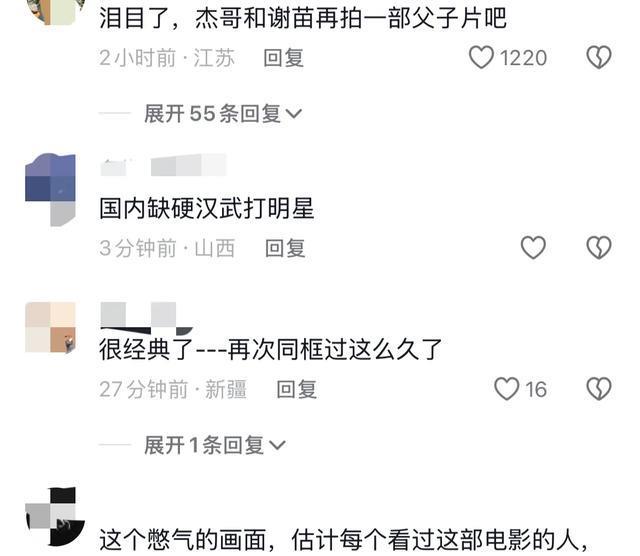
Task: Open beige avatar of 新疆 commenter
Action: pyautogui.click(x=50, y=327)
